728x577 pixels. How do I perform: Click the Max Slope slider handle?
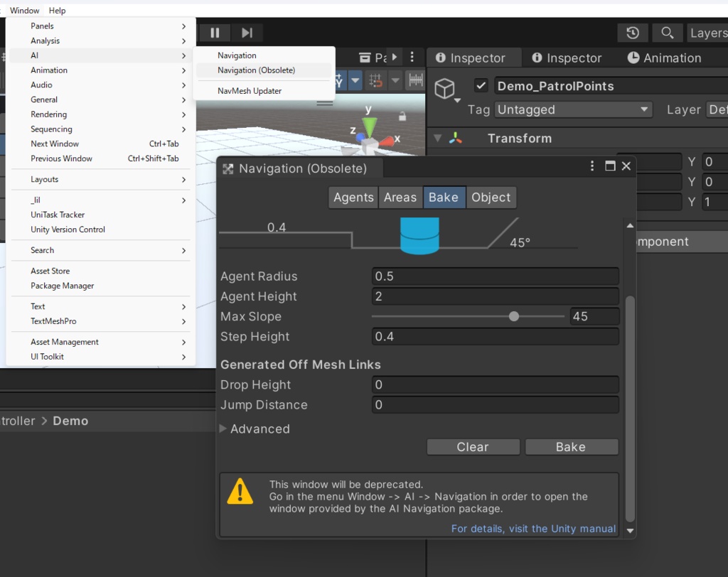click(513, 317)
